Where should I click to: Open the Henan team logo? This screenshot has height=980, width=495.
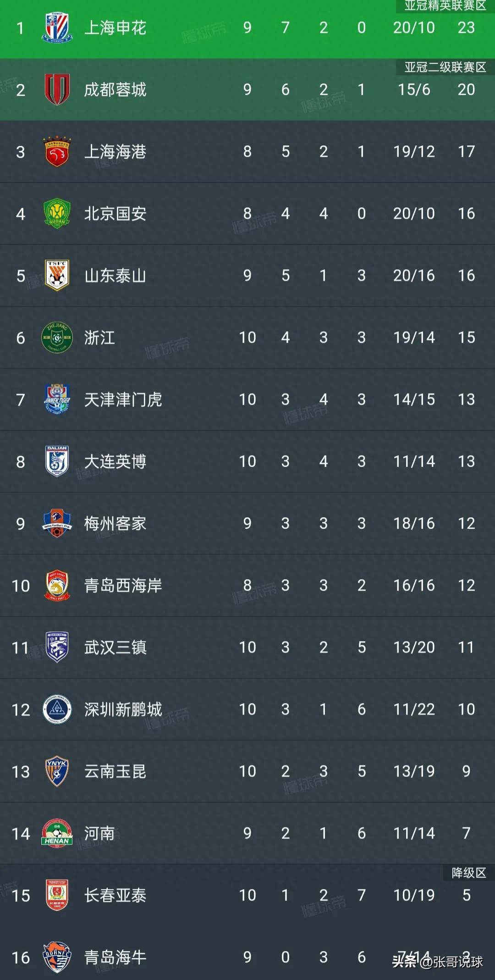coord(57,833)
